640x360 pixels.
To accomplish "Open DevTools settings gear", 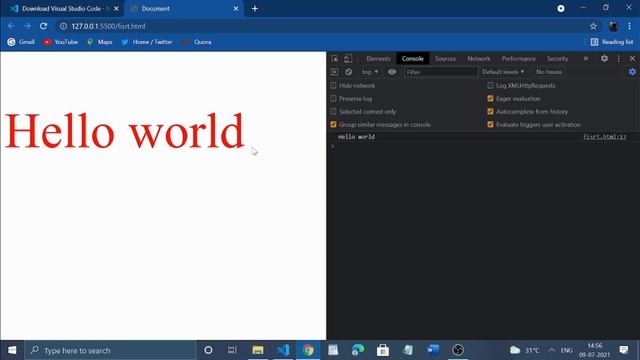I will [604, 59].
